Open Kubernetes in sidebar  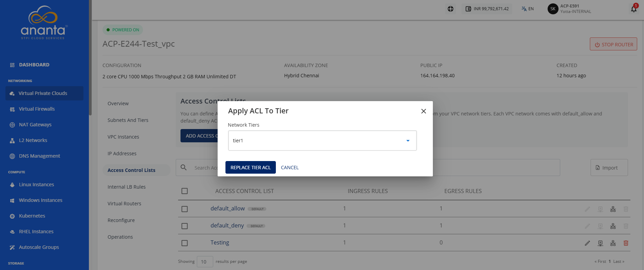(32, 216)
